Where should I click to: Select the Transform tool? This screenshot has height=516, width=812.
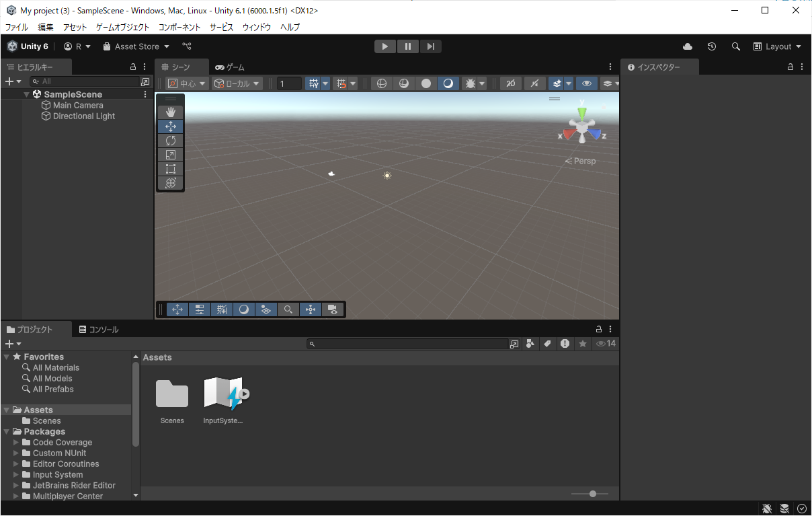point(170,182)
